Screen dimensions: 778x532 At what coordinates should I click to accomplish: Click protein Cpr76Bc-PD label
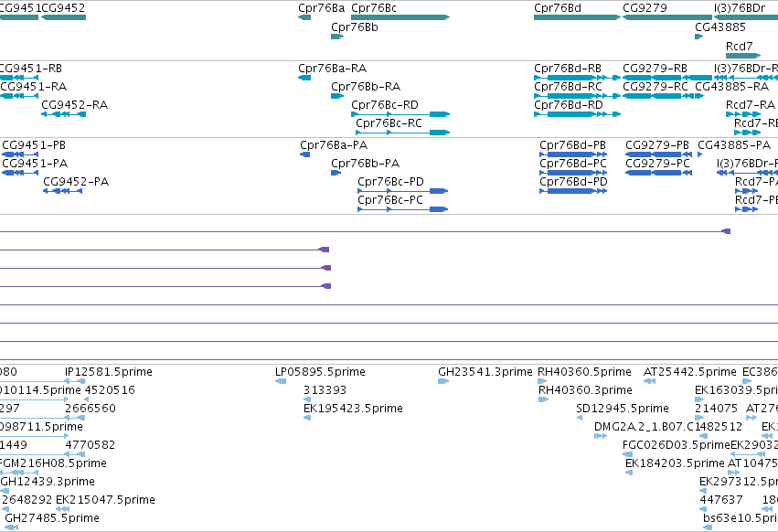tap(390, 182)
